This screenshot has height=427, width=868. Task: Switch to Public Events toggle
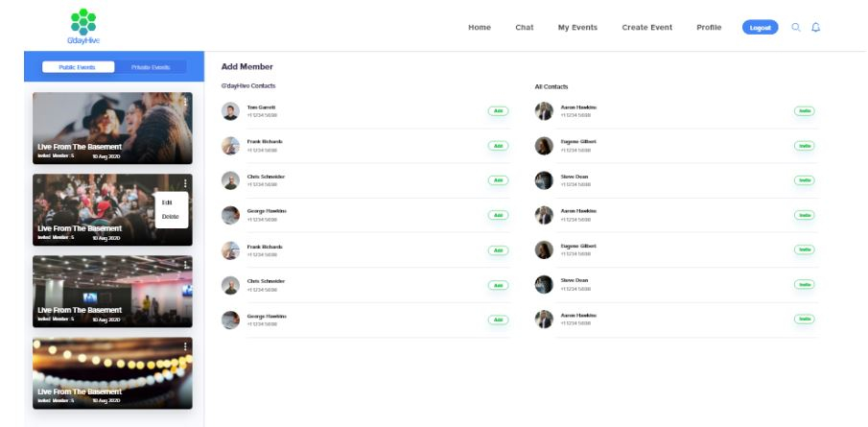point(77,67)
